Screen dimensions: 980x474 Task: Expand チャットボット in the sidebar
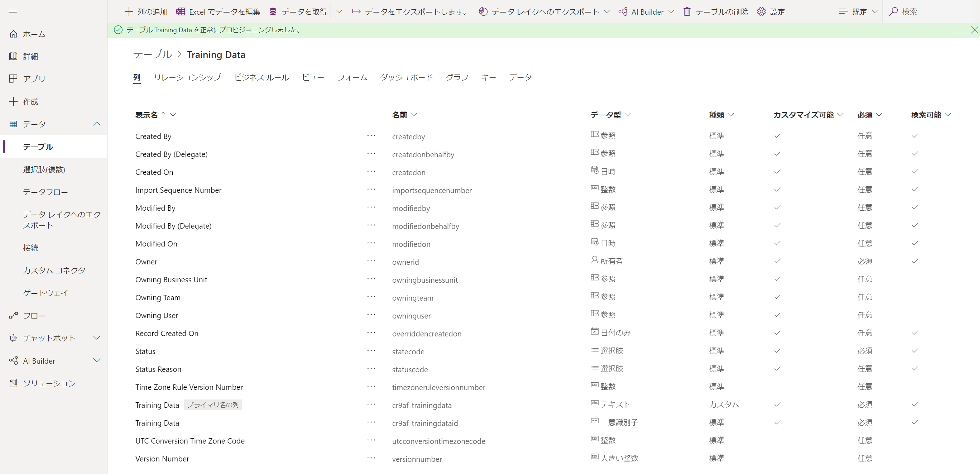(97, 338)
